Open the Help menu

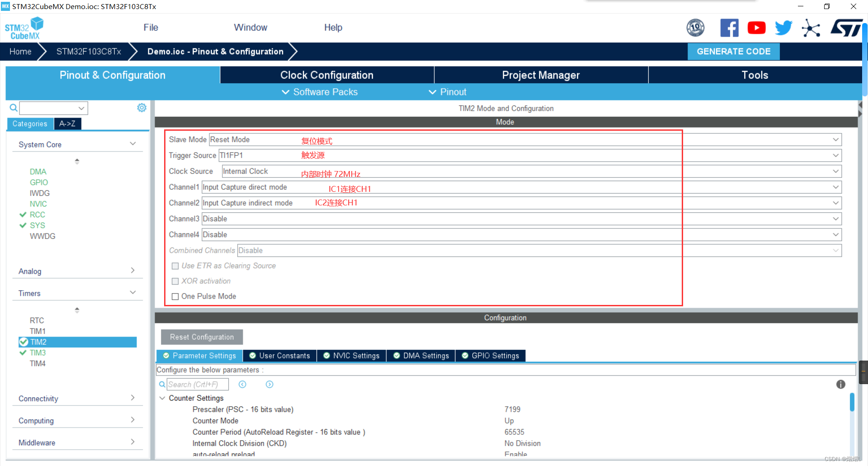[333, 28]
